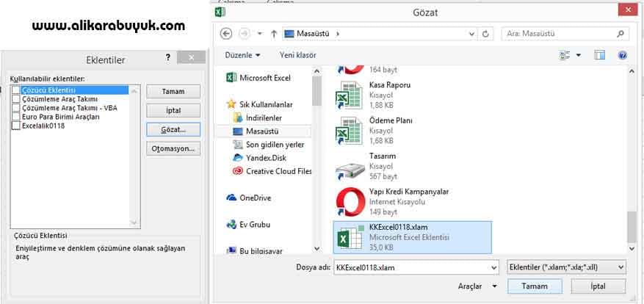
Task: Check the Euro Para Birimi Araçları add-in
Action: 16,117
